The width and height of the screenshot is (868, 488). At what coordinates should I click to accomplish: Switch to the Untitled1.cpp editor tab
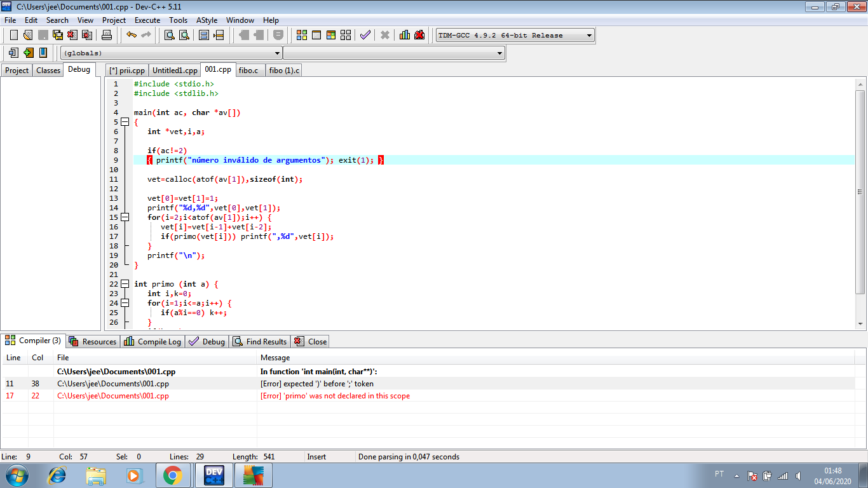[175, 71]
